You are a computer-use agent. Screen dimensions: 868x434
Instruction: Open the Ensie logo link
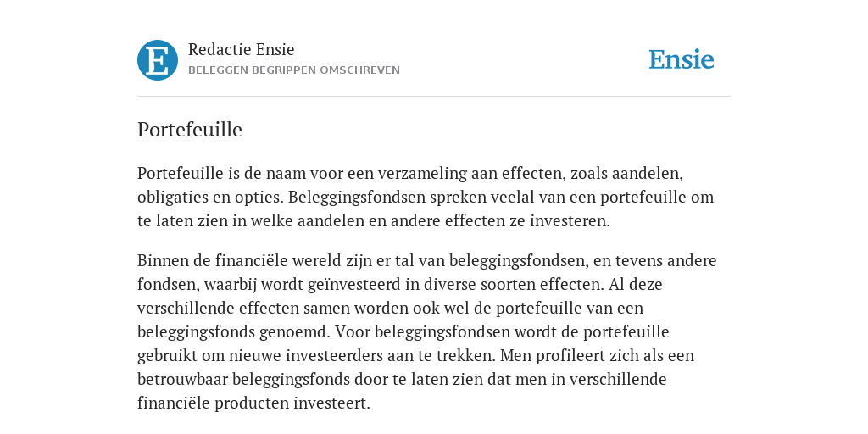click(x=682, y=59)
